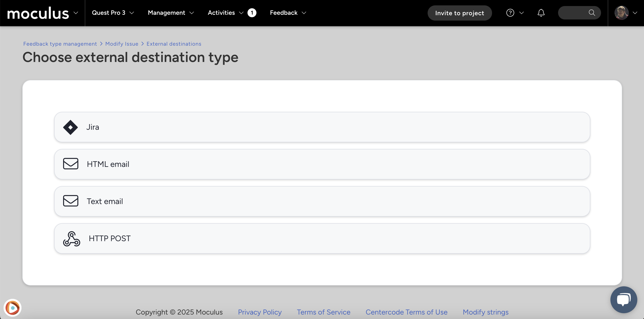The image size is (644, 319).
Task: Click the HTTP POST webhook icon
Action: pyautogui.click(x=72, y=239)
